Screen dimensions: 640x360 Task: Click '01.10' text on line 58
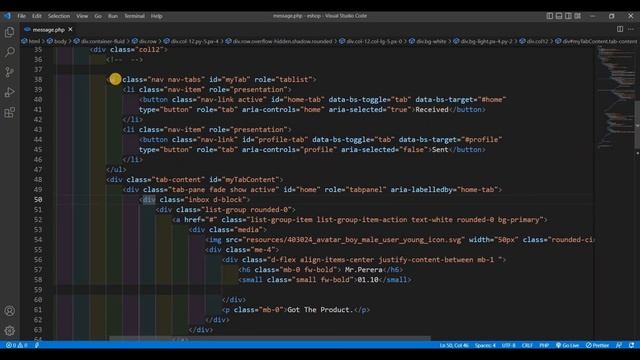[x=368, y=280]
